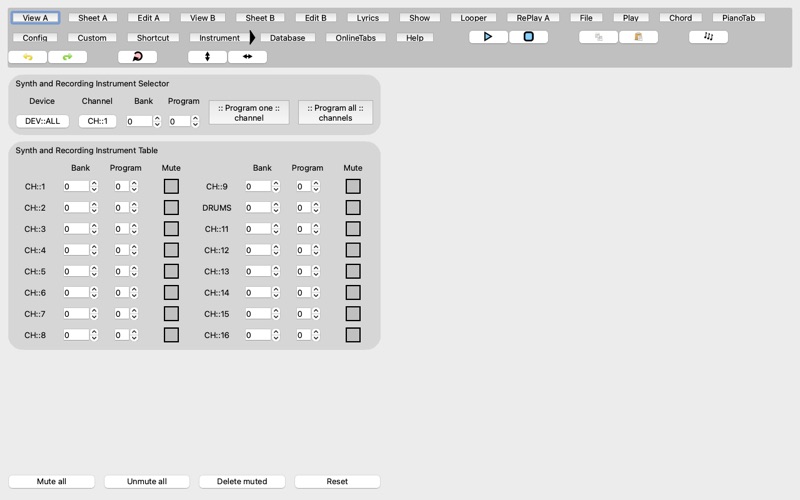800x500 pixels.
Task: Click the horizontal zoom arrows icon
Action: tap(247, 57)
